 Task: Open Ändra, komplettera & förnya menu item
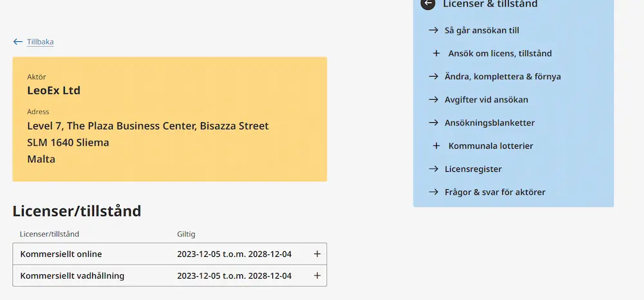pyautogui.click(x=503, y=77)
